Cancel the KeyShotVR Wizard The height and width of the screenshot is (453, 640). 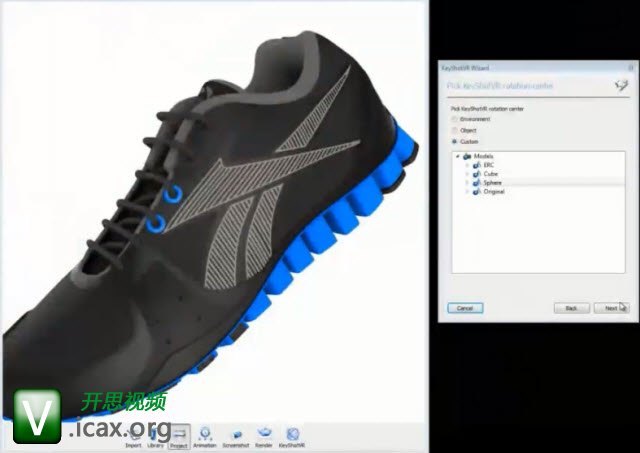(465, 308)
